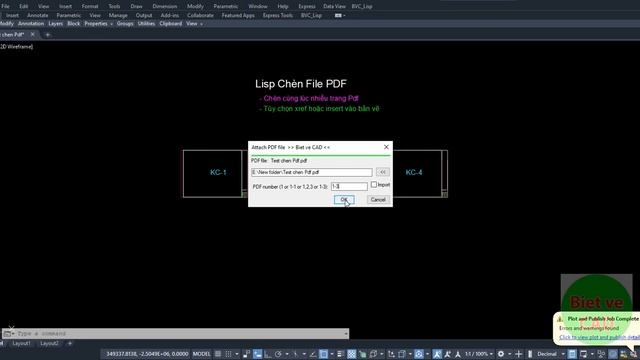Screen dimensions: 640x360
Task: Enable the Import checkbox in dialog
Action: click(x=373, y=185)
